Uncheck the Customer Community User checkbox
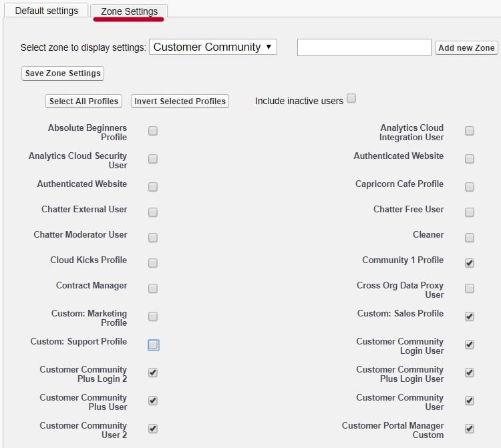Viewport: 501px width, 448px height. point(470,401)
